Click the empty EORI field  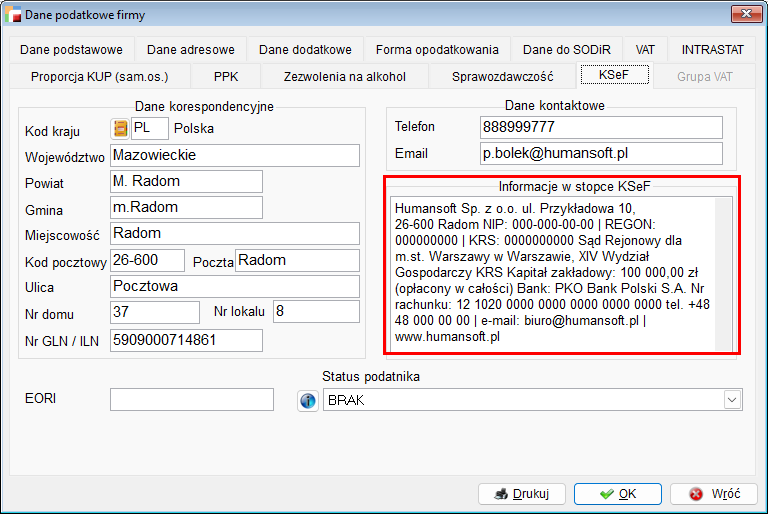coord(191,399)
